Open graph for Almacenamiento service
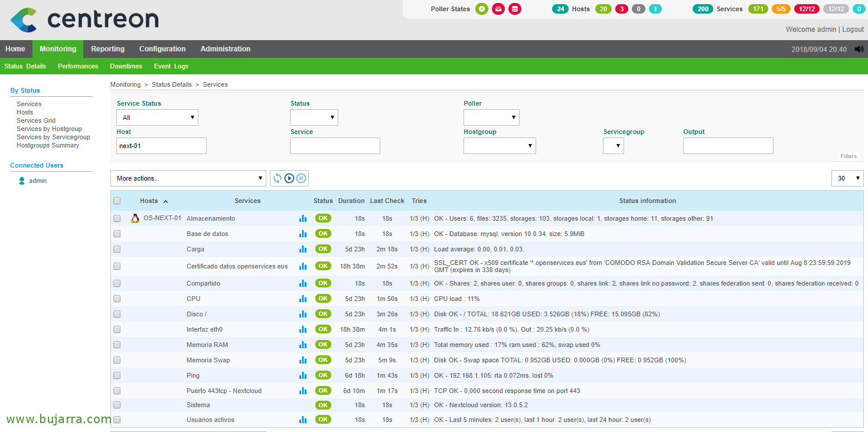The height and width of the screenshot is (432, 868). [303, 218]
